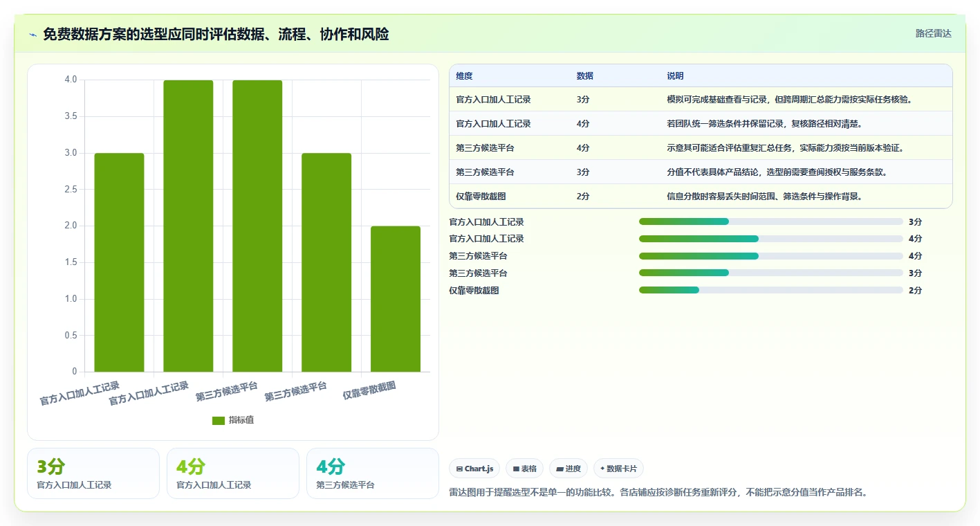The image size is (980, 526).
Task: Click the footer note starting 雷达图用于提醒选型
Action: (658, 493)
